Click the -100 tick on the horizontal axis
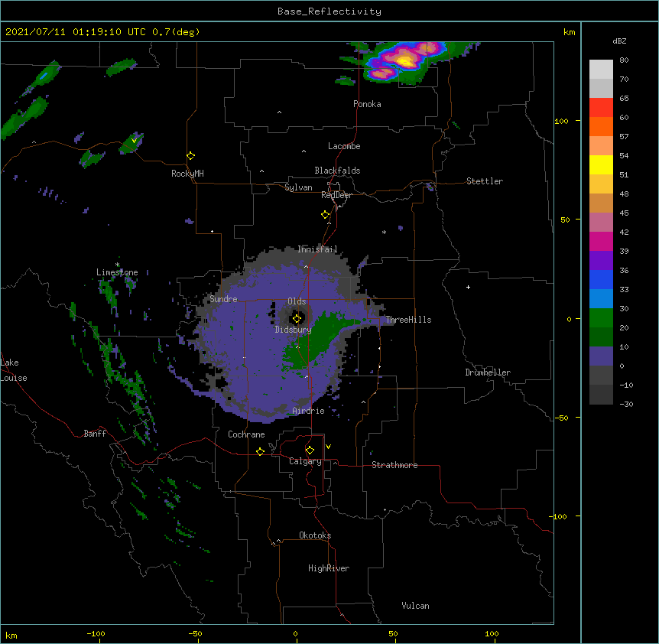 96,633
